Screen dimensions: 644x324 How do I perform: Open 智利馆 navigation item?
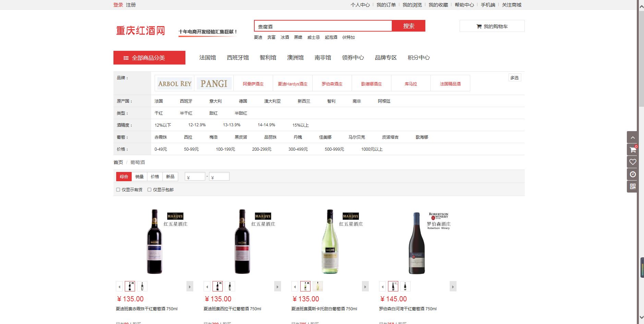click(268, 58)
